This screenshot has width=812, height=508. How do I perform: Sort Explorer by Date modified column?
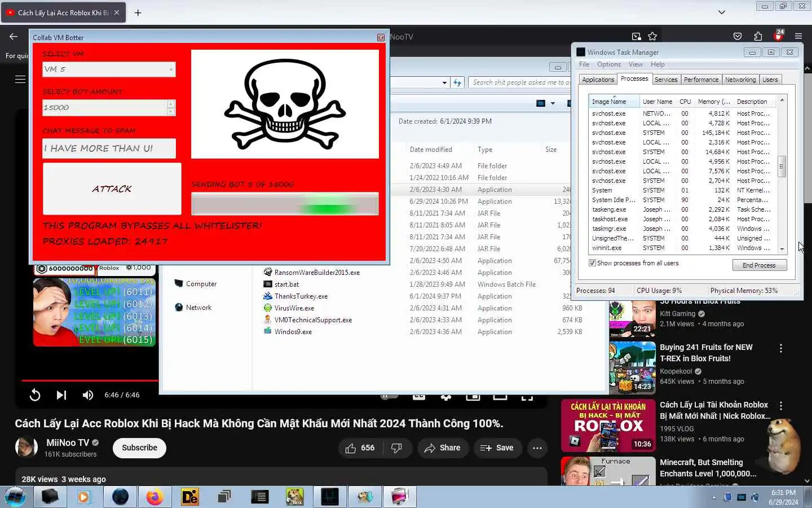click(431, 150)
